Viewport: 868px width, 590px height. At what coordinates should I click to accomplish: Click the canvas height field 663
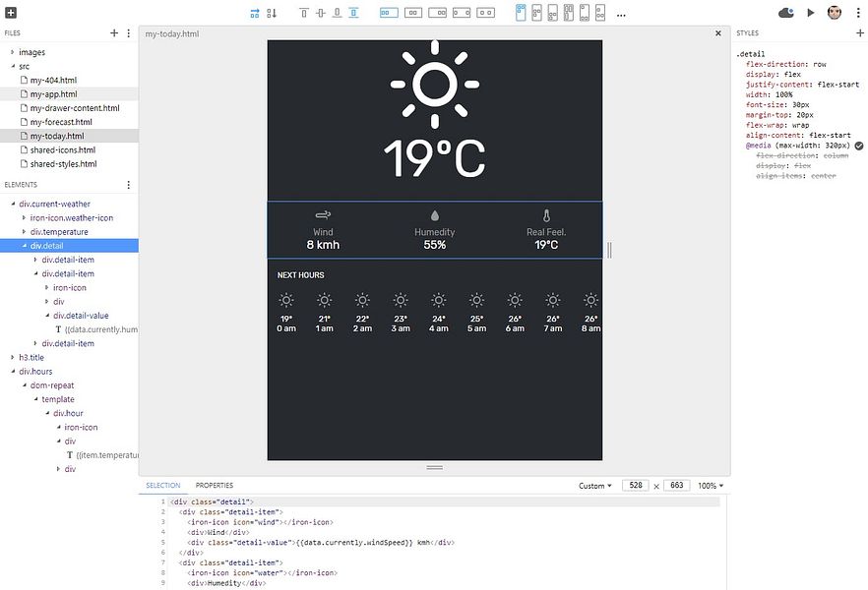click(x=676, y=485)
